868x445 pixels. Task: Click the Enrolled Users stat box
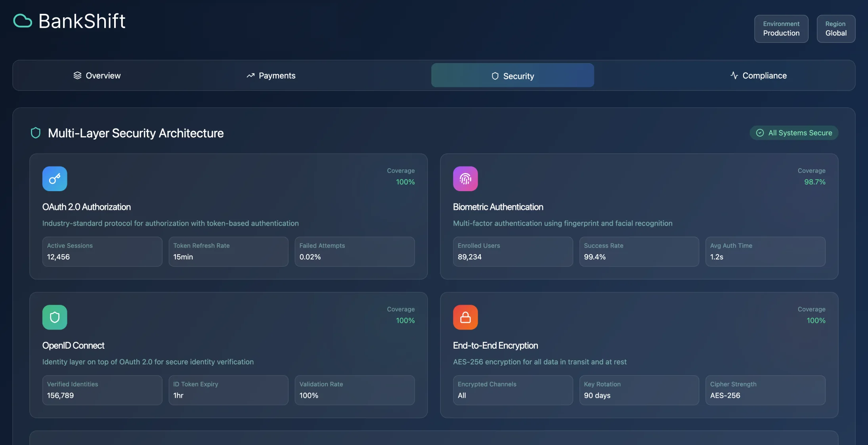coord(513,251)
